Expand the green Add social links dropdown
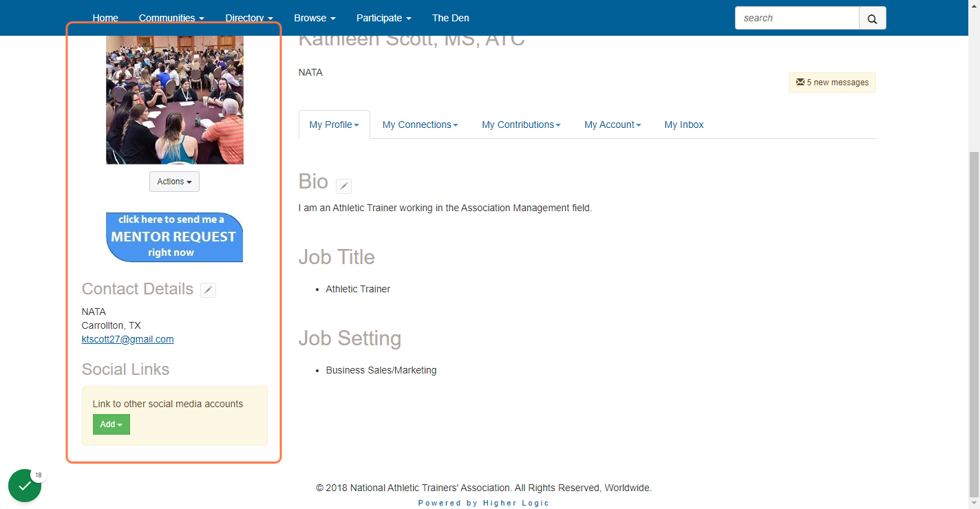 tap(111, 424)
